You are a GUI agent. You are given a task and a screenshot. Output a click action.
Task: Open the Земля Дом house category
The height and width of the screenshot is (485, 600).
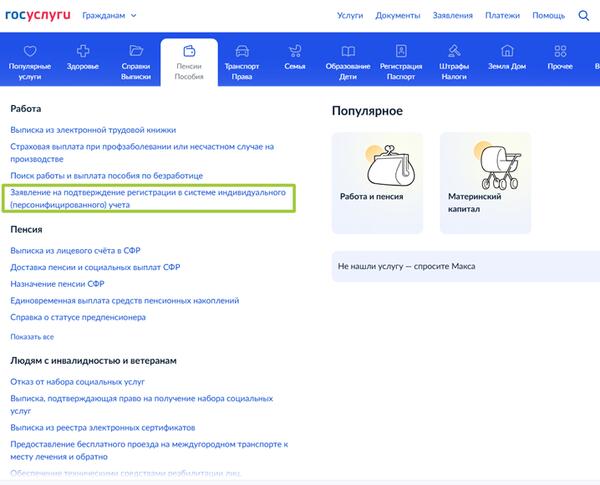pos(507,58)
